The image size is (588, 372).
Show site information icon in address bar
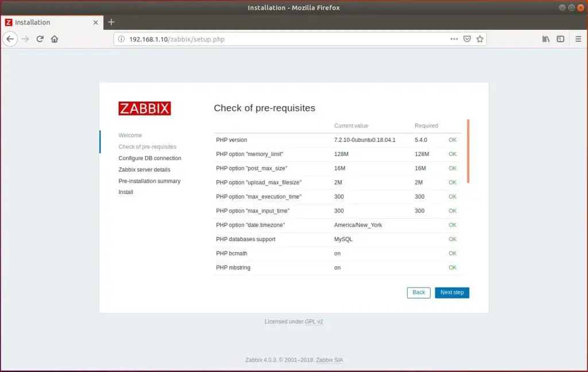121,39
